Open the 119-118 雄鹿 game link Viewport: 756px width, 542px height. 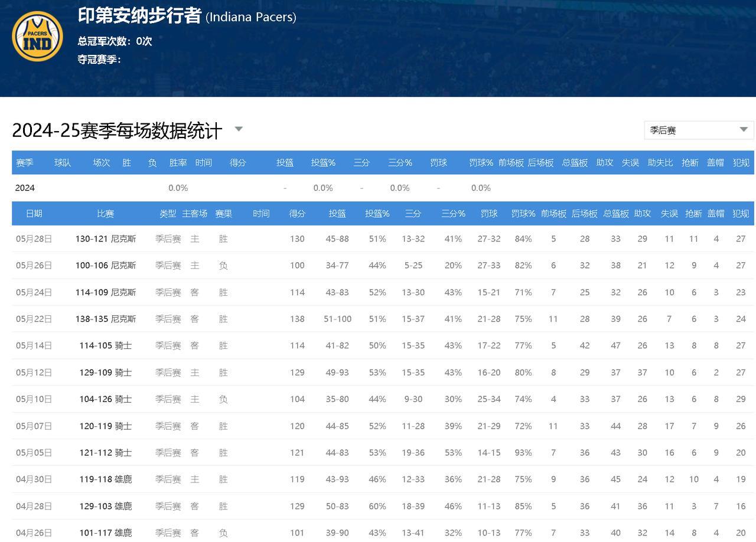[x=106, y=479]
